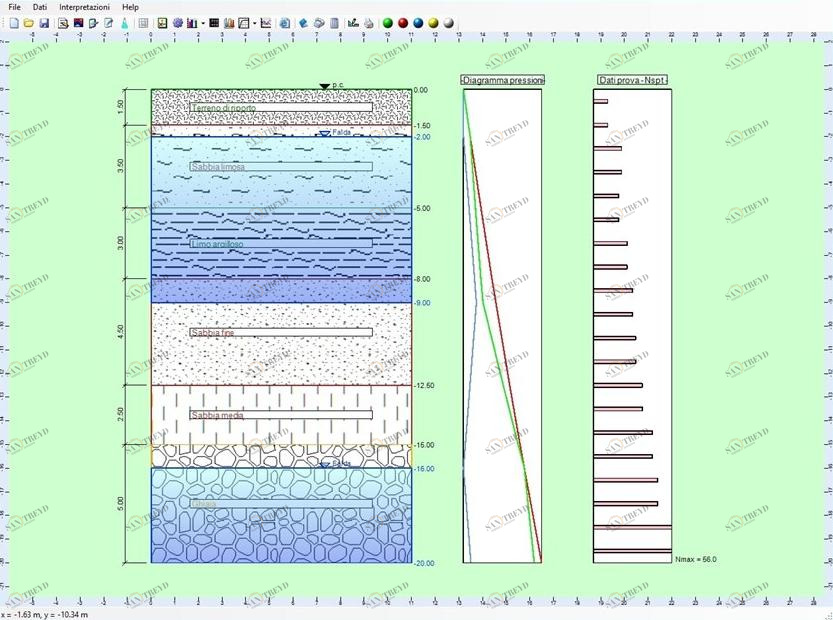Open a file with the folder icon

29,22
